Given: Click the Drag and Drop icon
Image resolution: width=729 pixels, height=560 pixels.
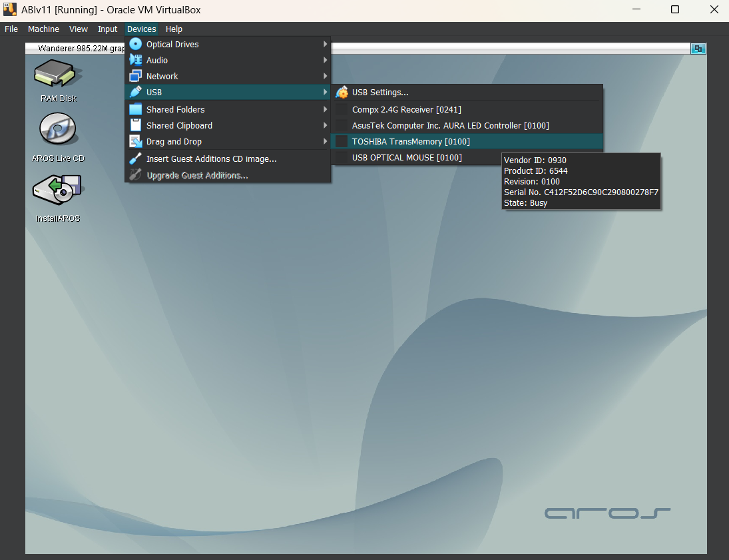Looking at the screenshot, I should [135, 141].
